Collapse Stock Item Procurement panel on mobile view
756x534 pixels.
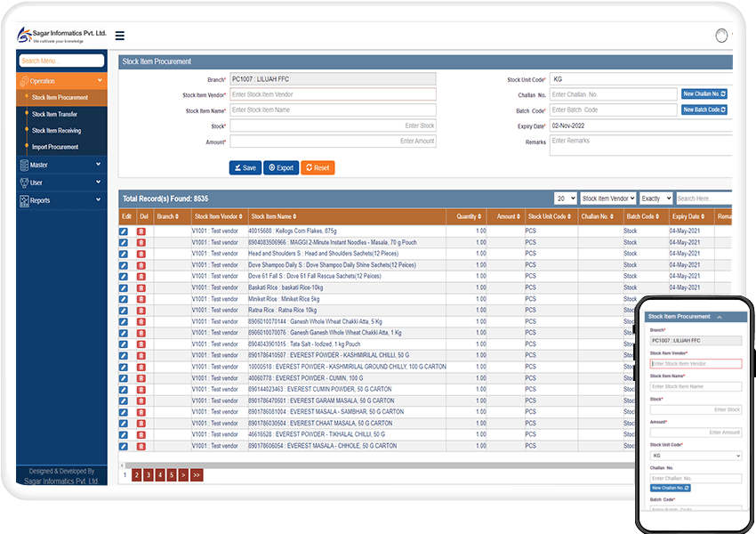pyautogui.click(x=720, y=317)
